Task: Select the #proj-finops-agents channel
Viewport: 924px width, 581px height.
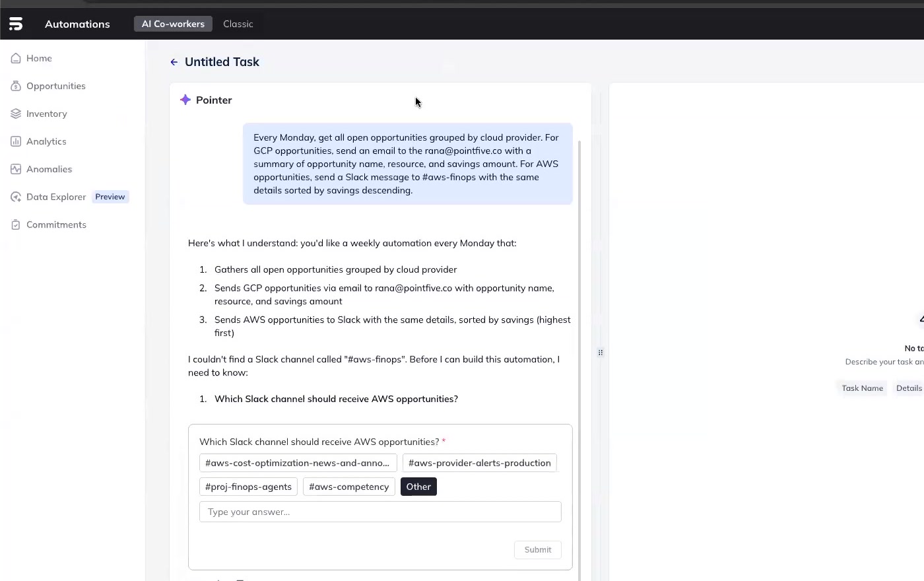Action: pyautogui.click(x=248, y=487)
